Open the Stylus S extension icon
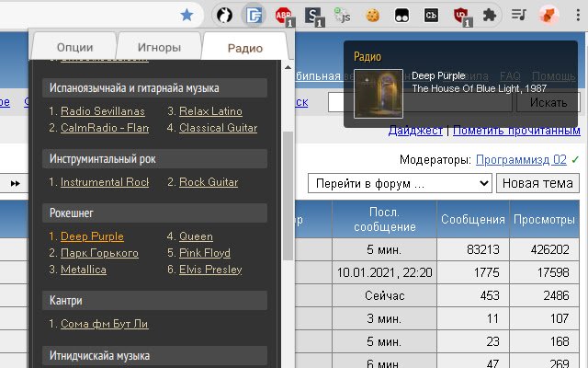Screen dimensions: 588x368 pyautogui.click(x=312, y=15)
